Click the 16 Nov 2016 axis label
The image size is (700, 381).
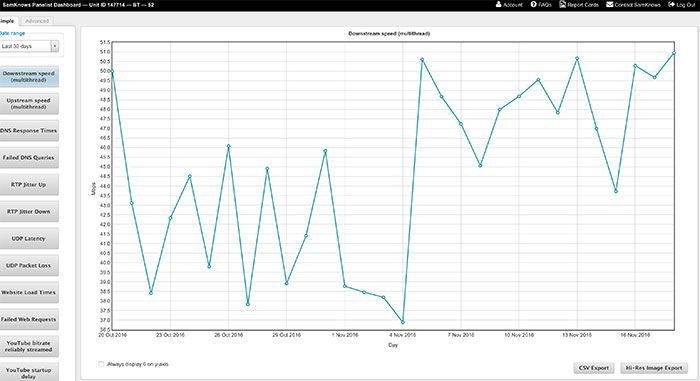coord(635,335)
